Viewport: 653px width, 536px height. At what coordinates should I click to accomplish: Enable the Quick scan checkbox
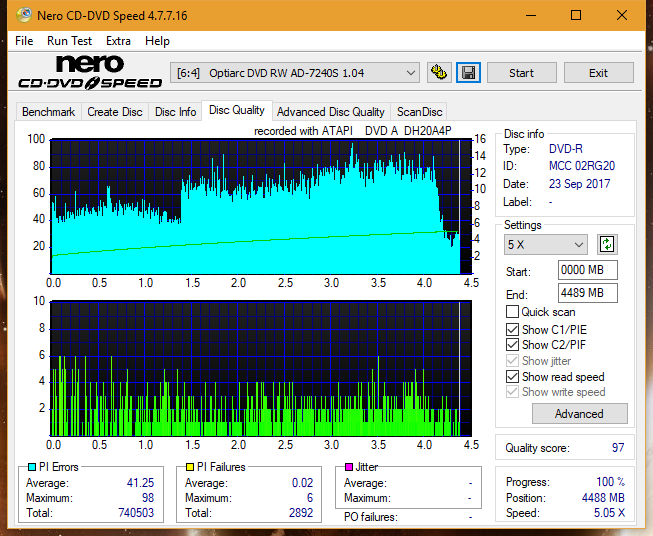[512, 312]
